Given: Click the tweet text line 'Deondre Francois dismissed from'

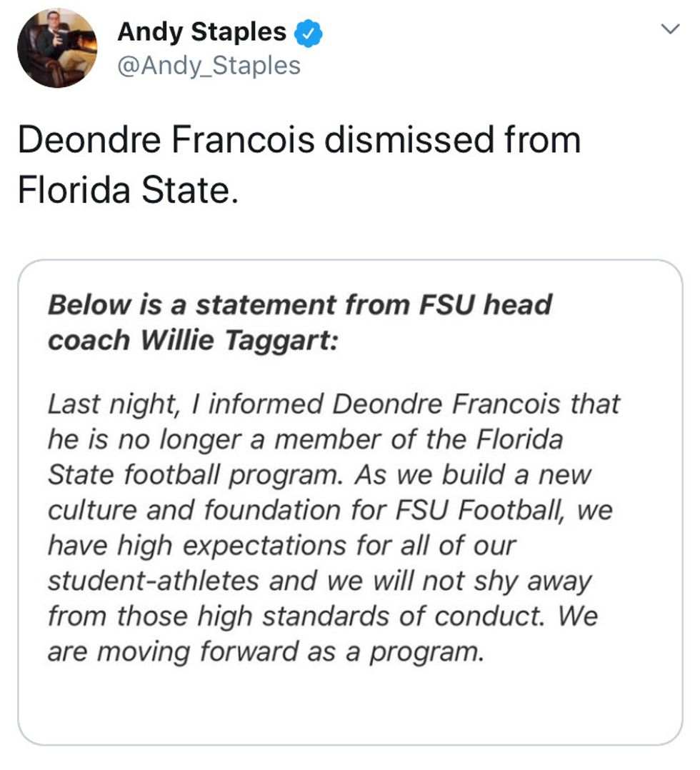Looking at the screenshot, I should click(x=299, y=139).
